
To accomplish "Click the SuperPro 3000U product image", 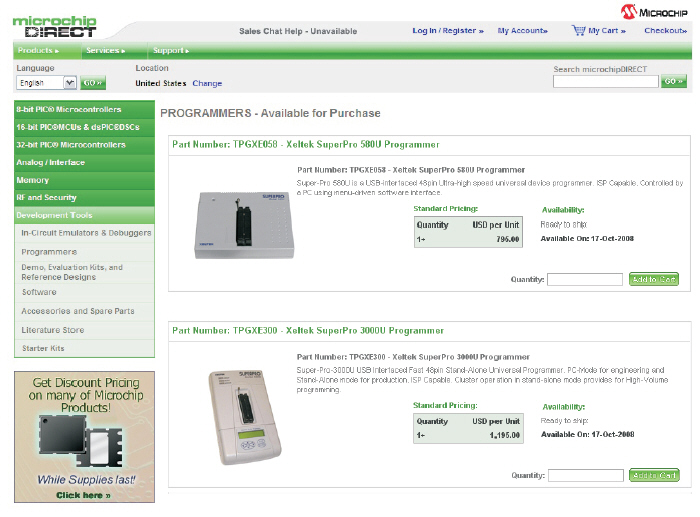I will [245, 418].
